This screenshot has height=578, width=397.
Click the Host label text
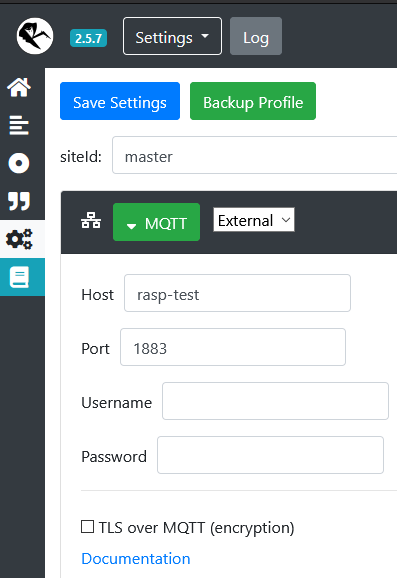tap(97, 295)
